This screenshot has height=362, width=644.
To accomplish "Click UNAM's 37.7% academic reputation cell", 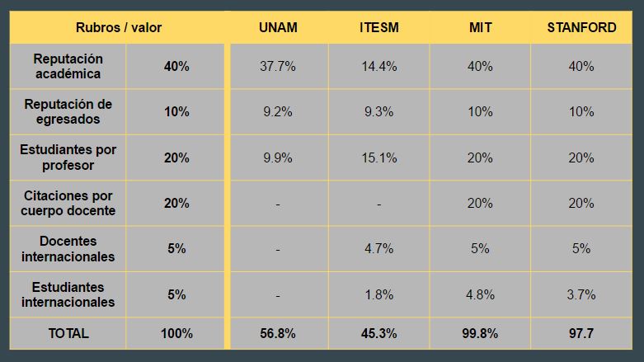I will 278,66.
